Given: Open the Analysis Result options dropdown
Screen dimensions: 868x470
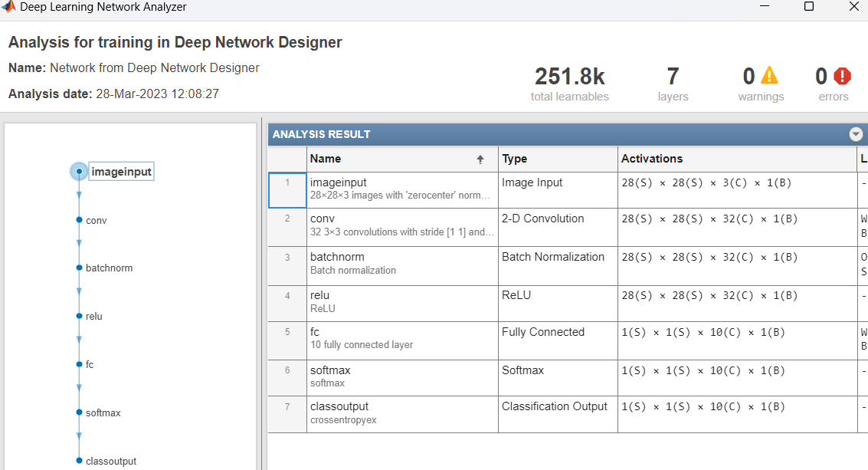Looking at the screenshot, I should tap(856, 134).
